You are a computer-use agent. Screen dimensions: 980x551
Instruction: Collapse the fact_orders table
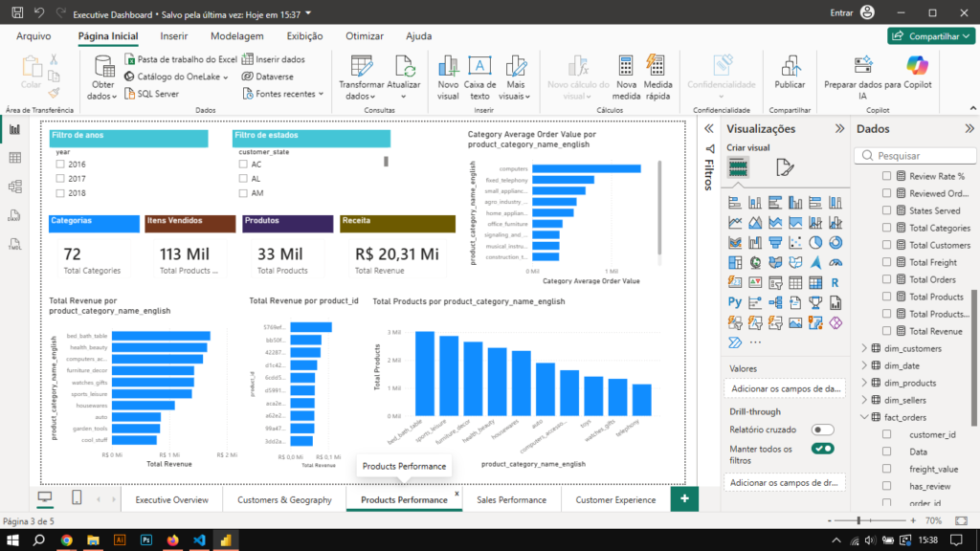(865, 417)
